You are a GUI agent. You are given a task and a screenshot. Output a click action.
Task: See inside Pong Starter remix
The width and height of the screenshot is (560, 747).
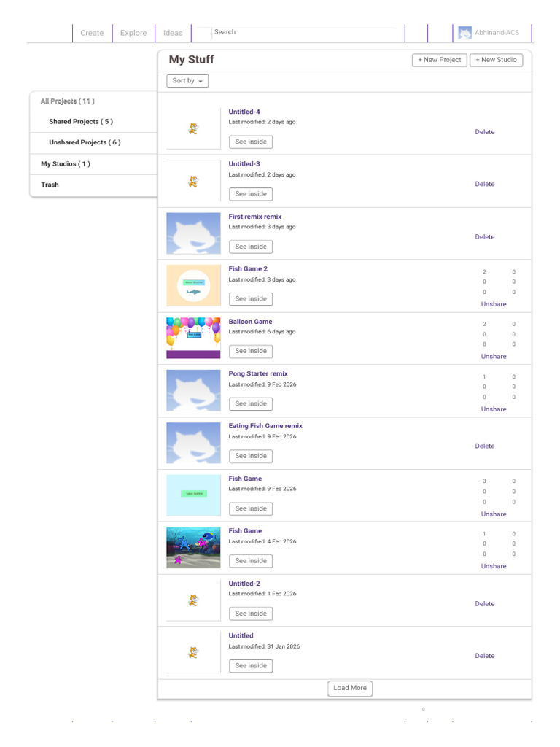click(251, 404)
